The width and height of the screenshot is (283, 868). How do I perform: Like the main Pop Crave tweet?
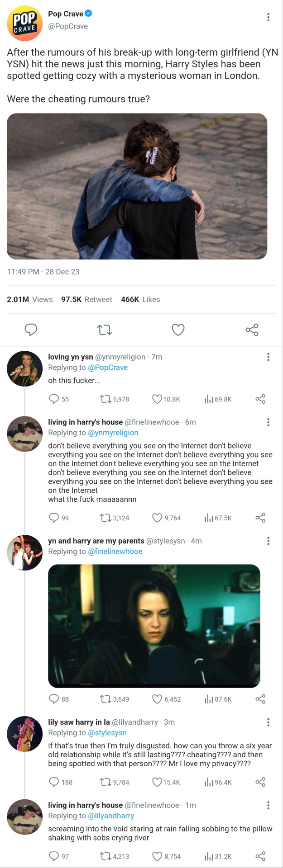click(178, 330)
